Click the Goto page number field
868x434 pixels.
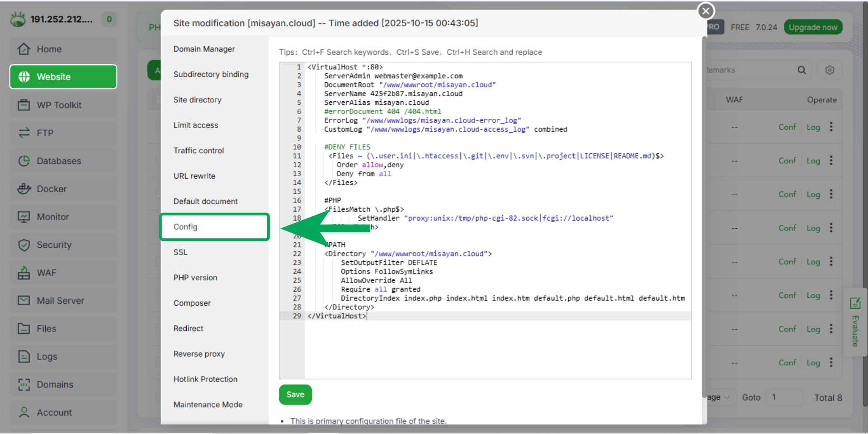coord(784,397)
